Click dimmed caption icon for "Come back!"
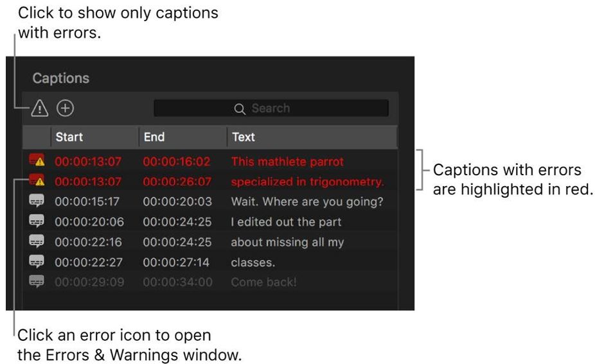 [x=37, y=281]
